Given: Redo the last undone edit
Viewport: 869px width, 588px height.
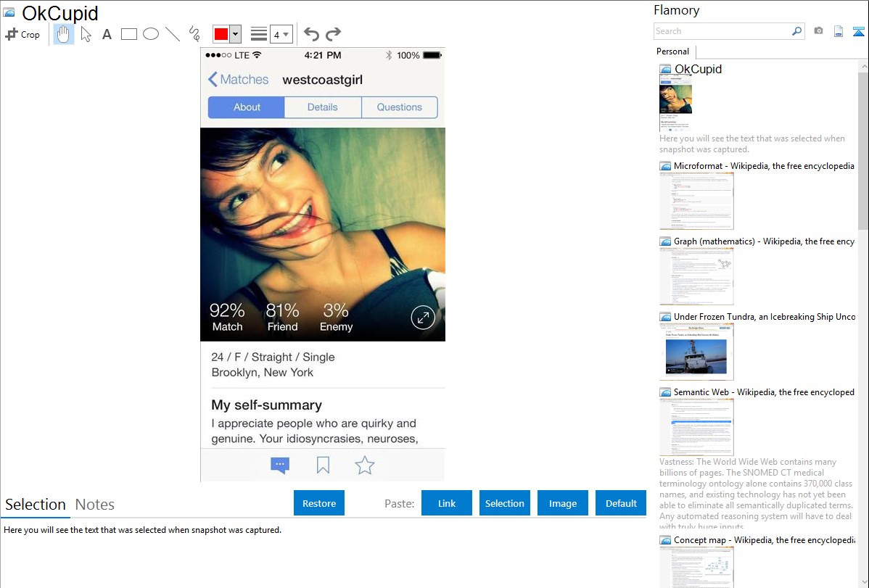Looking at the screenshot, I should pos(333,34).
